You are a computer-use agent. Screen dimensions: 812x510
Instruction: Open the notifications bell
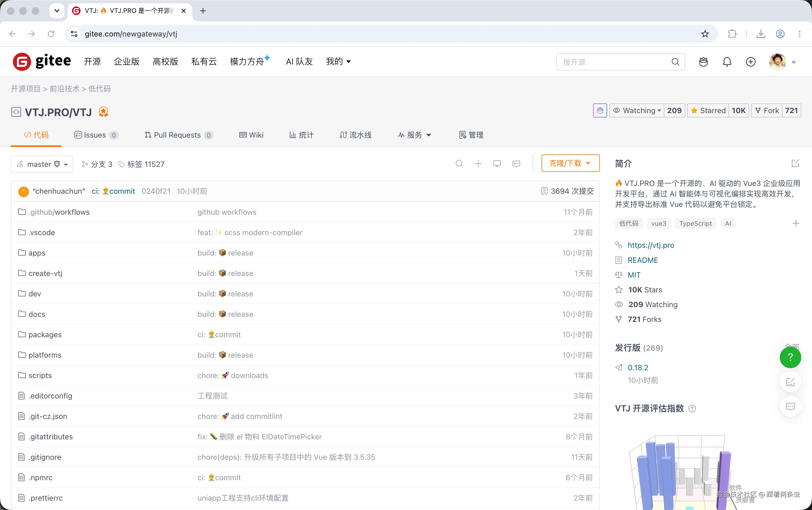click(727, 62)
